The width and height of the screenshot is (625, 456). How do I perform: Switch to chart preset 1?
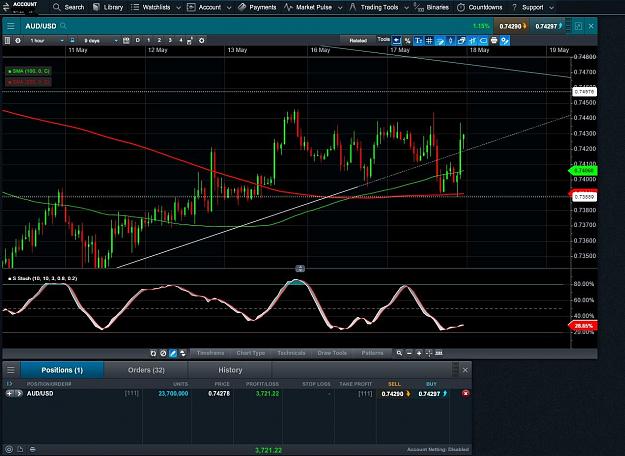point(149,40)
